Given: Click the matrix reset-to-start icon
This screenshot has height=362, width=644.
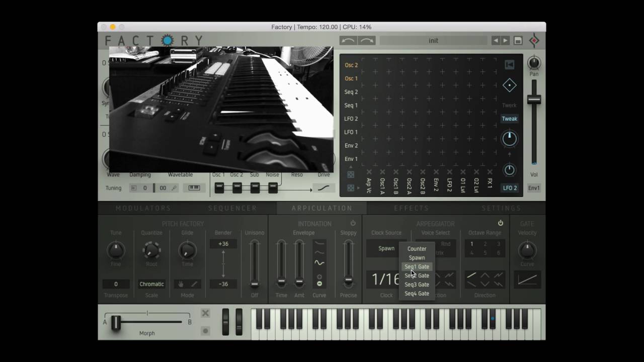Looking at the screenshot, I should click(x=509, y=65).
